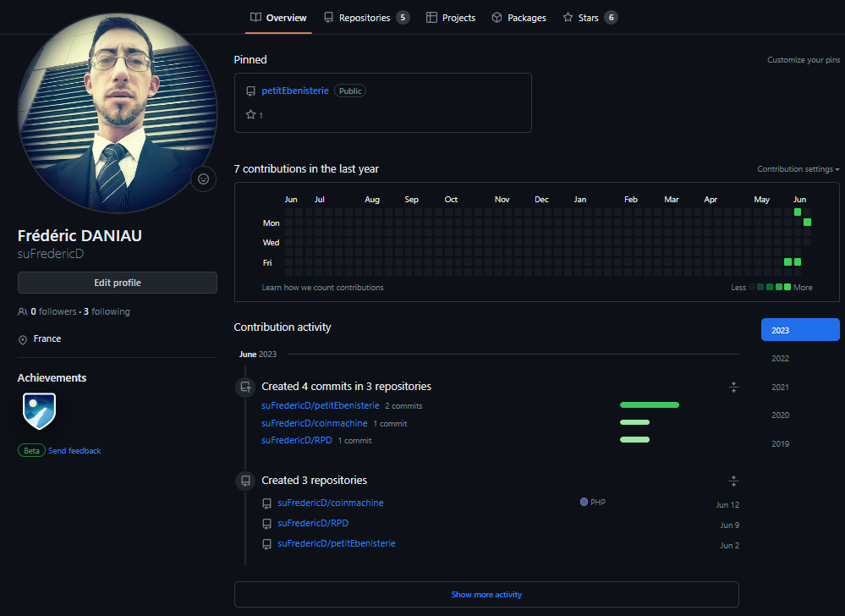
Task: Open suFredericD/coinmachine commits link
Action: pyautogui.click(x=315, y=423)
